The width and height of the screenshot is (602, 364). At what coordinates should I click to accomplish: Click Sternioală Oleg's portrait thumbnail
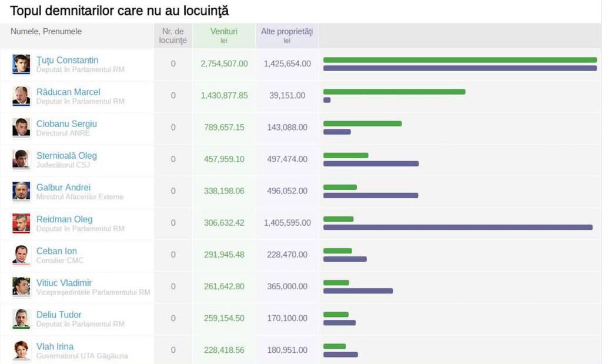click(21, 159)
